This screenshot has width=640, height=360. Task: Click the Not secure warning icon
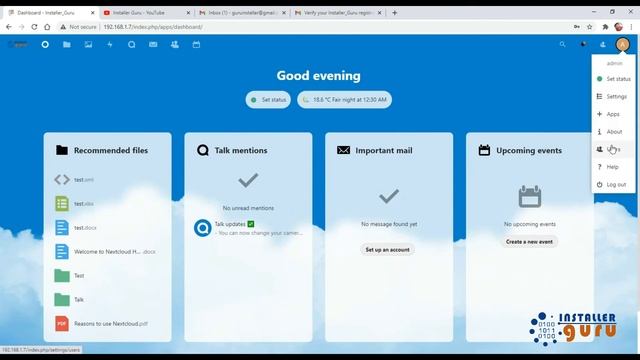click(x=63, y=27)
